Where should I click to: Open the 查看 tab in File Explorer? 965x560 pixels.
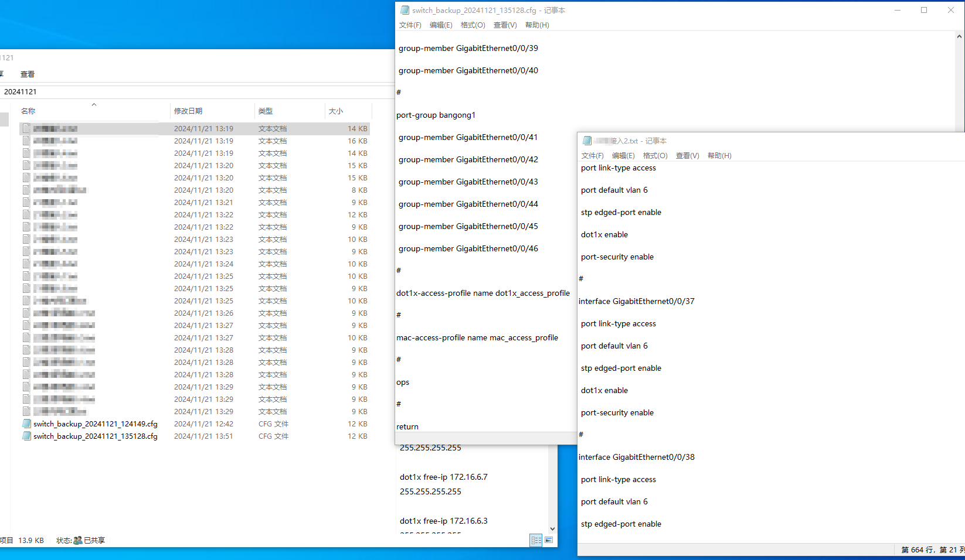tap(28, 74)
